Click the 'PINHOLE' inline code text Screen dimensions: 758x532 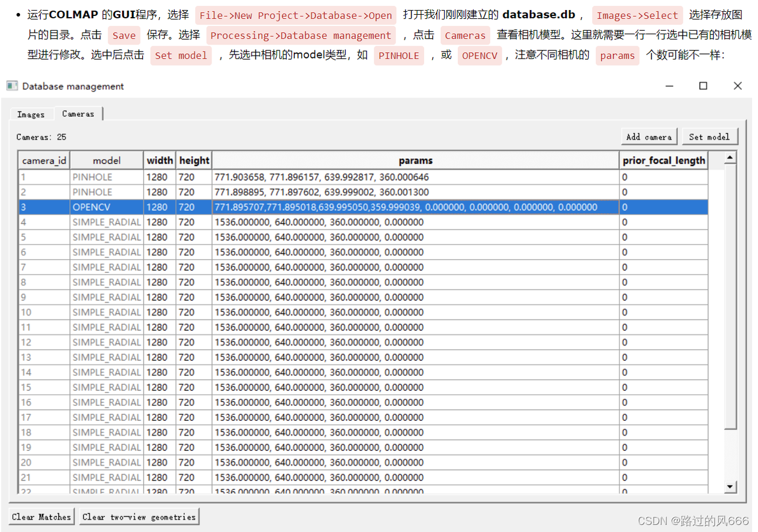click(399, 56)
